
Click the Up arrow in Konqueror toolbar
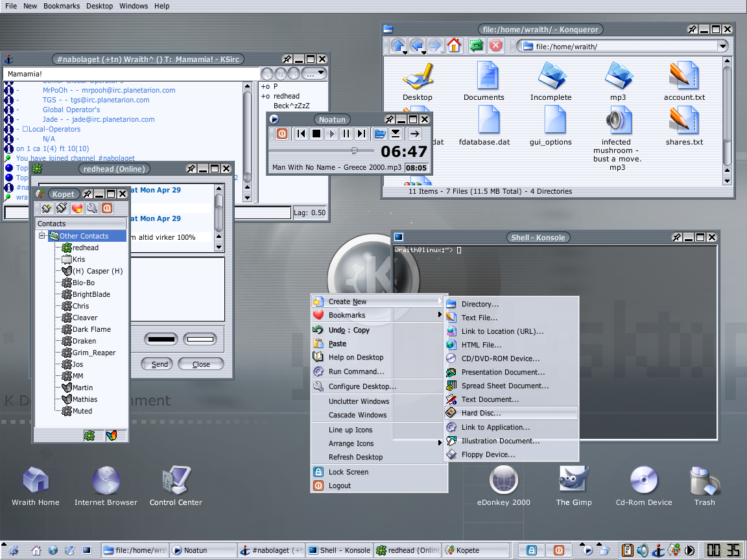pyautogui.click(x=397, y=46)
